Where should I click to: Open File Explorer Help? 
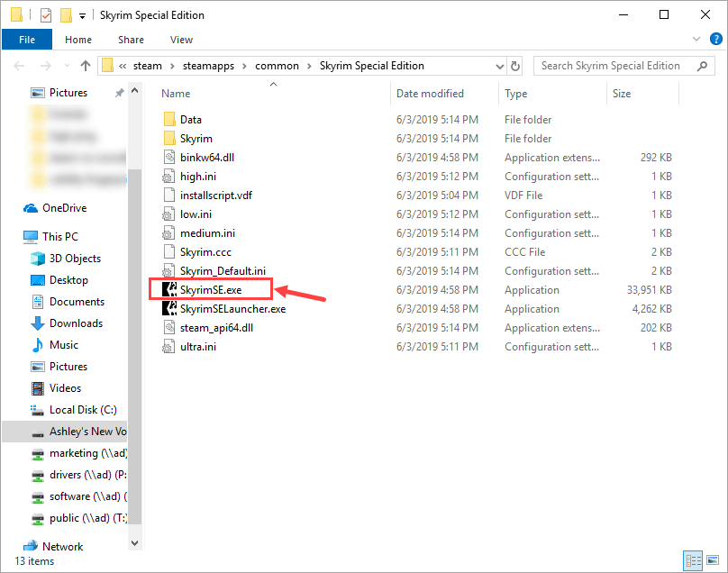pos(716,39)
